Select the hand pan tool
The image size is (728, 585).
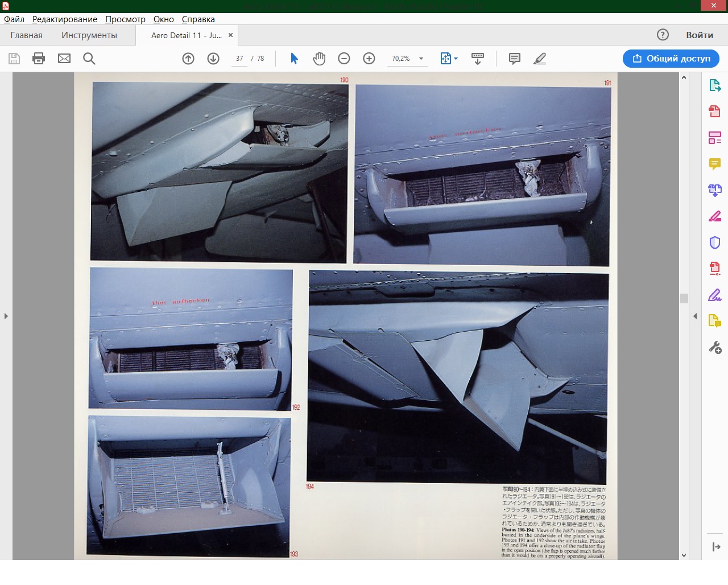click(x=319, y=59)
